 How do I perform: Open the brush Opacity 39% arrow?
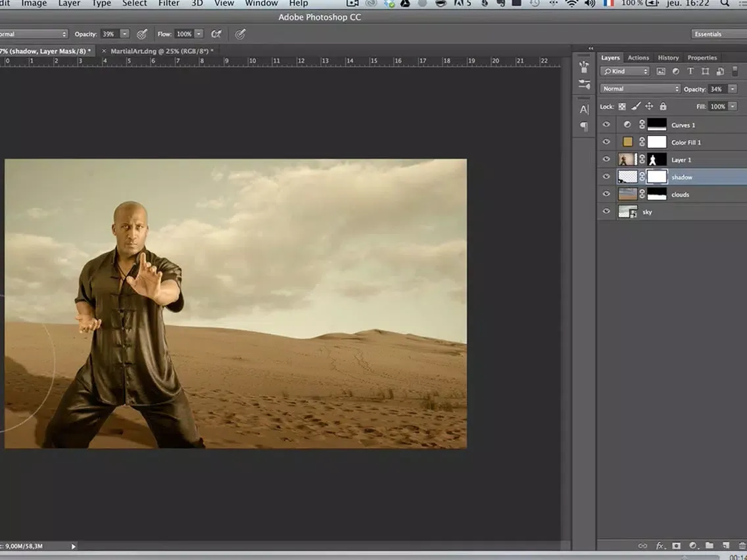124,34
